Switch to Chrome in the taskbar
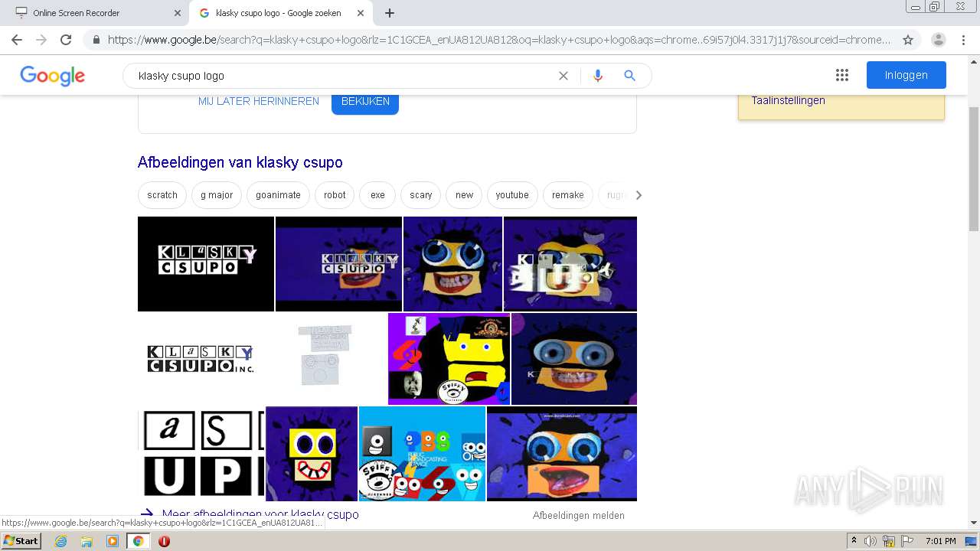This screenshot has width=980, height=551. [139, 541]
